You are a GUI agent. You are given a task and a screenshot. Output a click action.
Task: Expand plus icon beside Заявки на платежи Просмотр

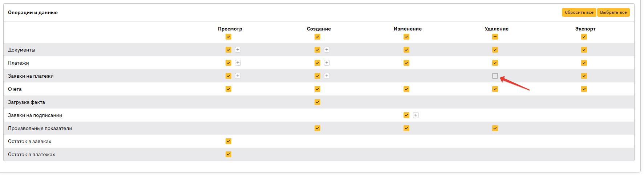(x=238, y=76)
